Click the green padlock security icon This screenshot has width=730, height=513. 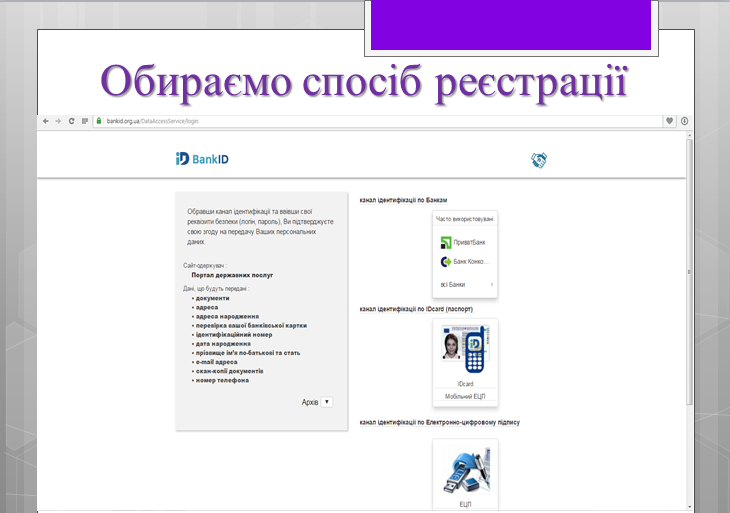click(99, 121)
